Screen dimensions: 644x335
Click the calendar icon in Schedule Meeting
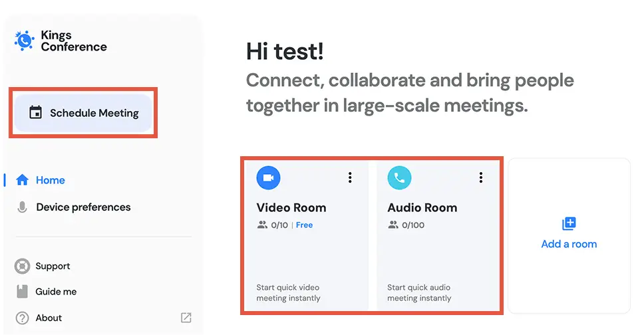click(x=35, y=113)
